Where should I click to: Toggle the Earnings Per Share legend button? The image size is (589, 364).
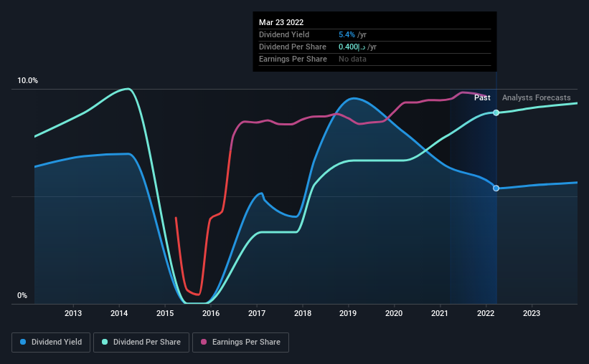click(x=240, y=343)
